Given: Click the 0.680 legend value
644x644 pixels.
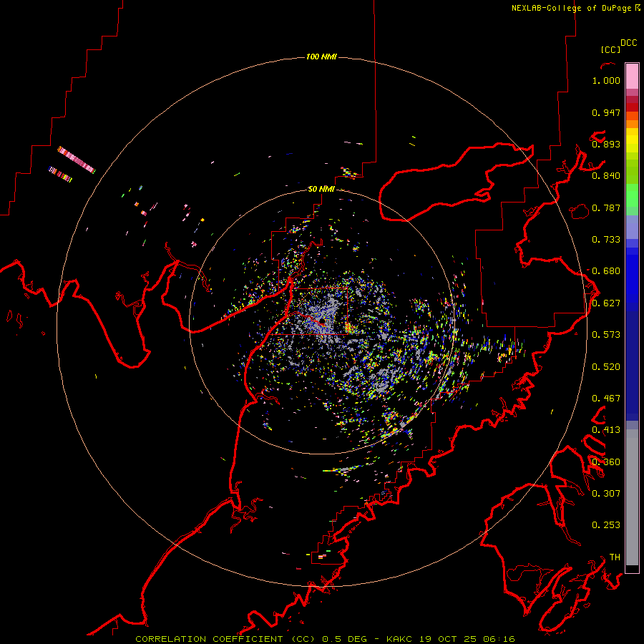Looking at the screenshot, I should click(606, 271).
